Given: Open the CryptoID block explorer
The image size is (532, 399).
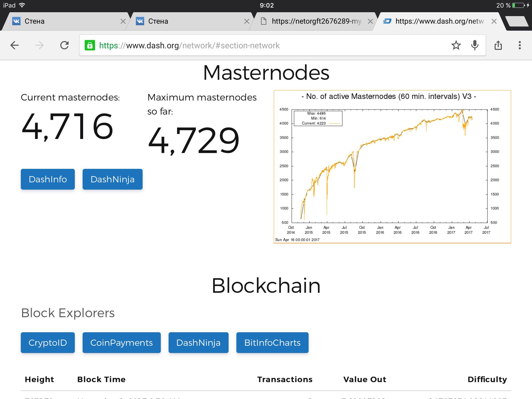Looking at the screenshot, I should point(48,343).
